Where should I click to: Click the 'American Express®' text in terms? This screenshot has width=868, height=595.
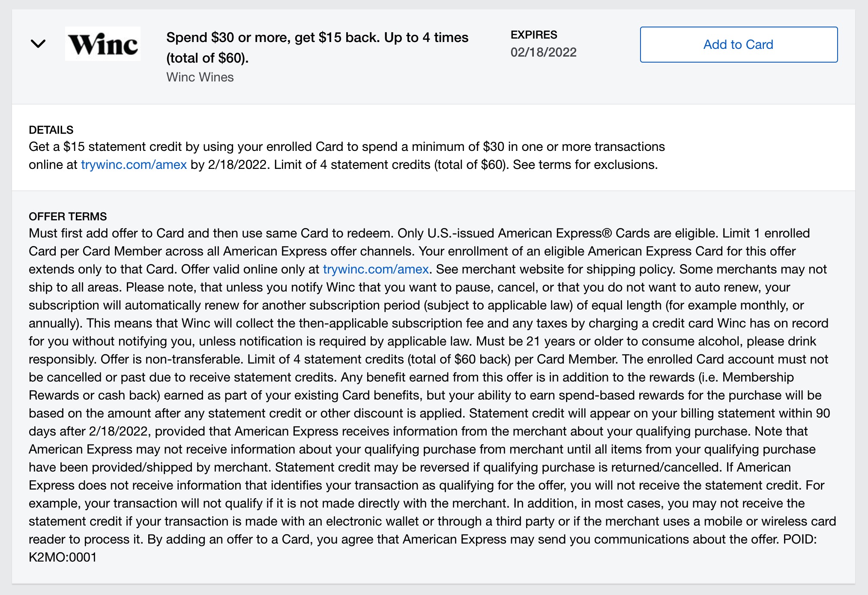coord(555,233)
